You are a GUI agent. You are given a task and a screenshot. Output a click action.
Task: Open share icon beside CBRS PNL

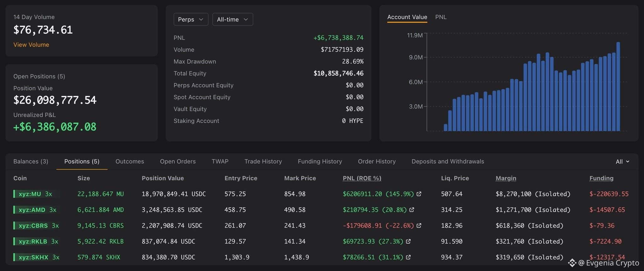(x=419, y=225)
